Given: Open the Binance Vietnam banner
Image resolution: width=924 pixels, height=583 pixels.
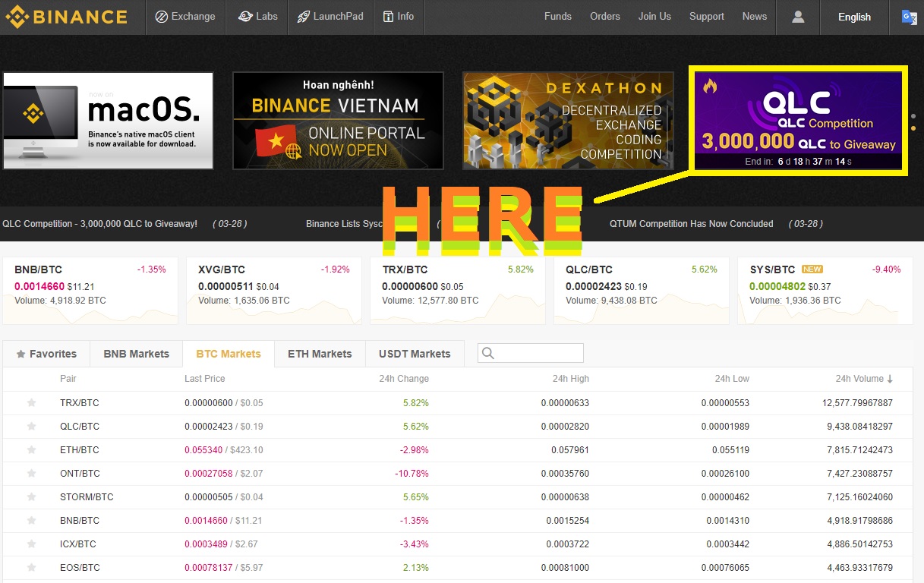Looking at the screenshot, I should [x=338, y=121].
